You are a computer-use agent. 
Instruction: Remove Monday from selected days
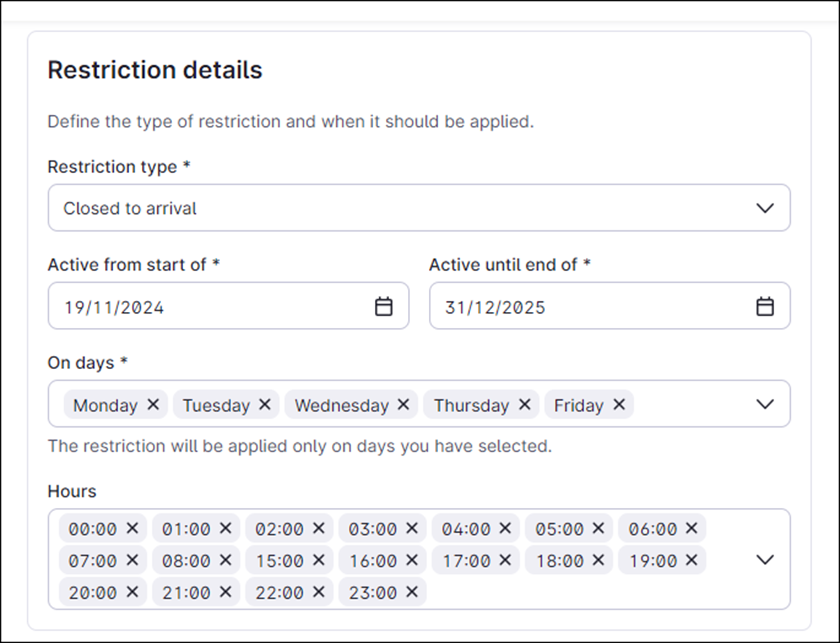click(153, 404)
